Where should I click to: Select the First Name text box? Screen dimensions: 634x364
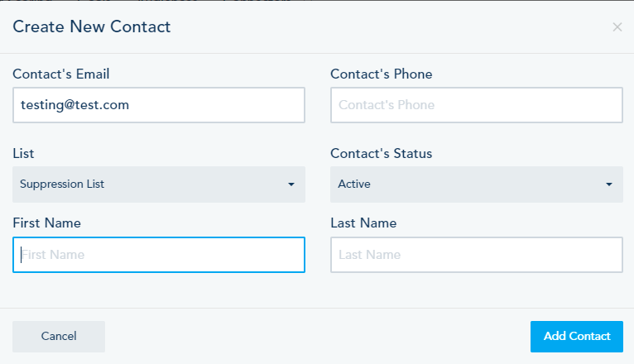(158, 255)
